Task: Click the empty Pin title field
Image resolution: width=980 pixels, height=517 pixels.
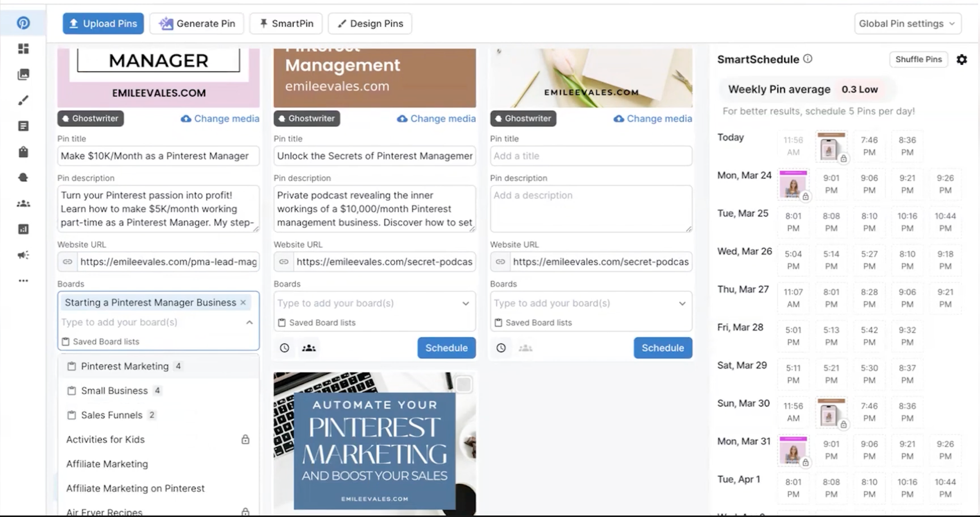Action: [x=591, y=156]
